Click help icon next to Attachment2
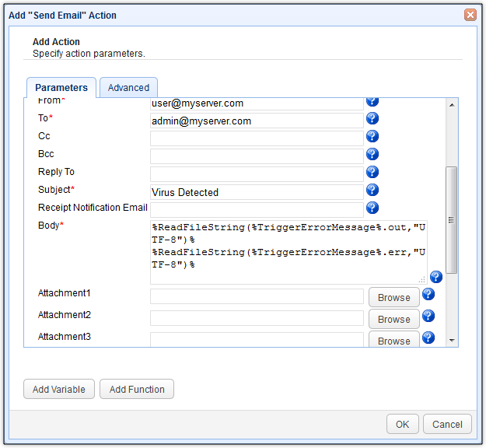486x448 pixels. coord(428,316)
